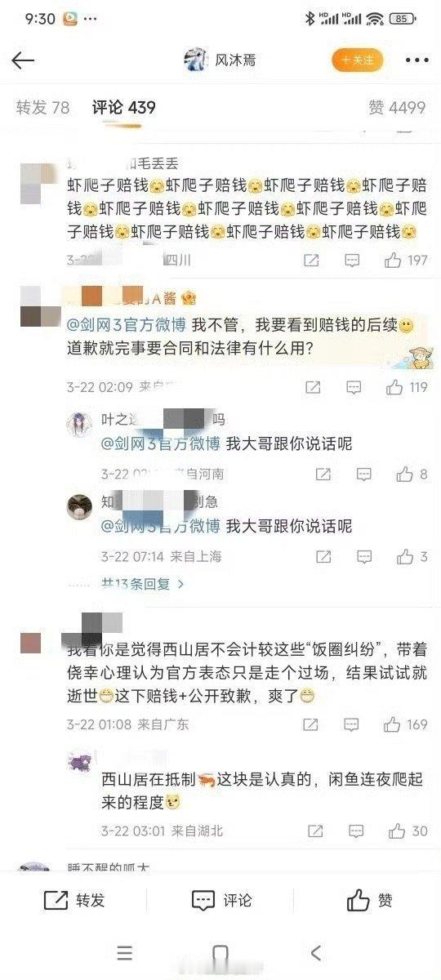This screenshot has width=441, height=980.
Task: Reply to the 3-22 01:08 Guangdong comment
Action: 352,724
